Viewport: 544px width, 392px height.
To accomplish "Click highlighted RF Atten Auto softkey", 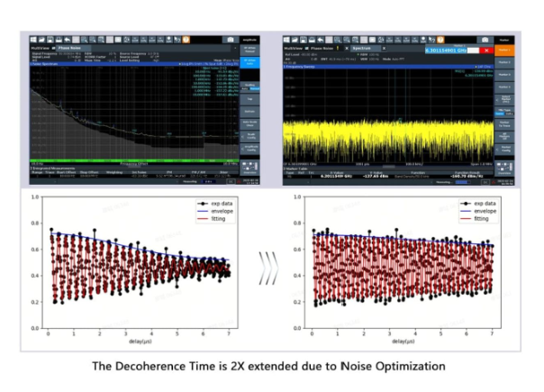I will coord(249,62).
